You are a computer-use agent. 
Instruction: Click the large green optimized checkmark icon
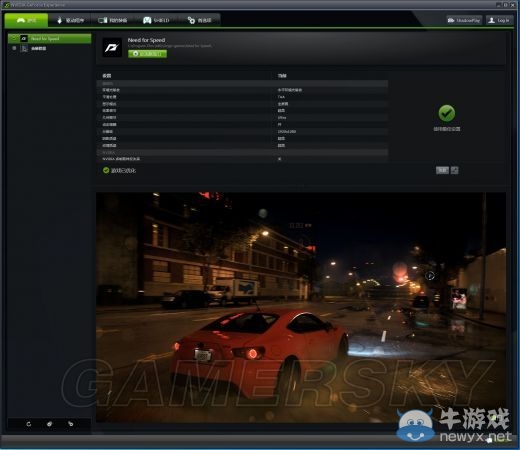coord(447,113)
